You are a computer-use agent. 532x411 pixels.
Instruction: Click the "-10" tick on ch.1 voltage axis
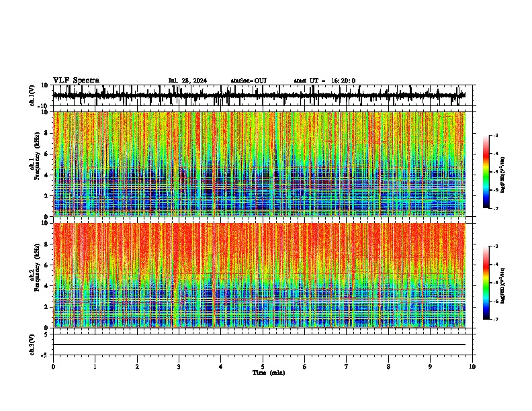[x=44, y=106]
